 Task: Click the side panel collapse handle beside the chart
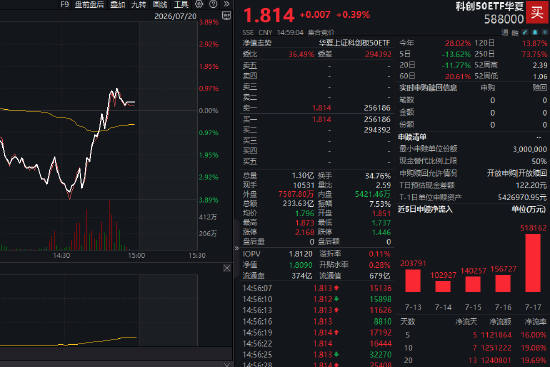coord(237,248)
